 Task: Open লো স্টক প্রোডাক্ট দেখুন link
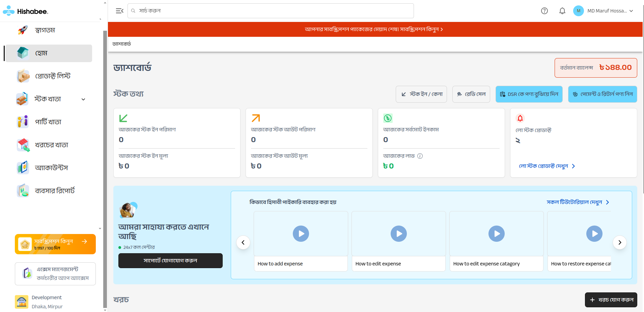(547, 166)
